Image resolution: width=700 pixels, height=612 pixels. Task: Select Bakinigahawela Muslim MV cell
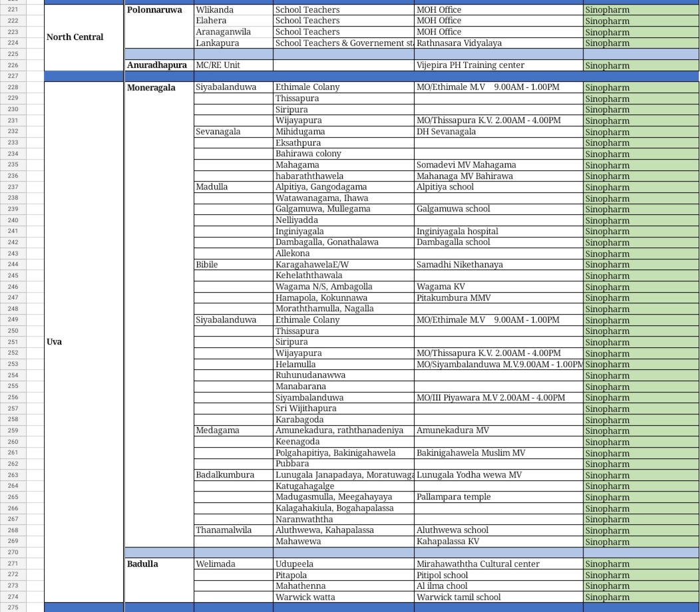[498, 452]
